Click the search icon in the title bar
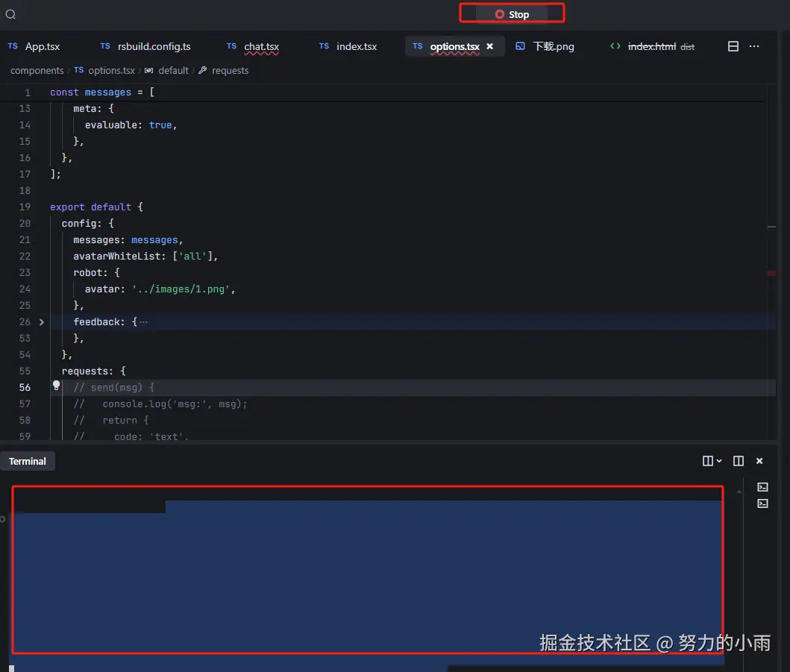The width and height of the screenshot is (790, 672). tap(10, 14)
